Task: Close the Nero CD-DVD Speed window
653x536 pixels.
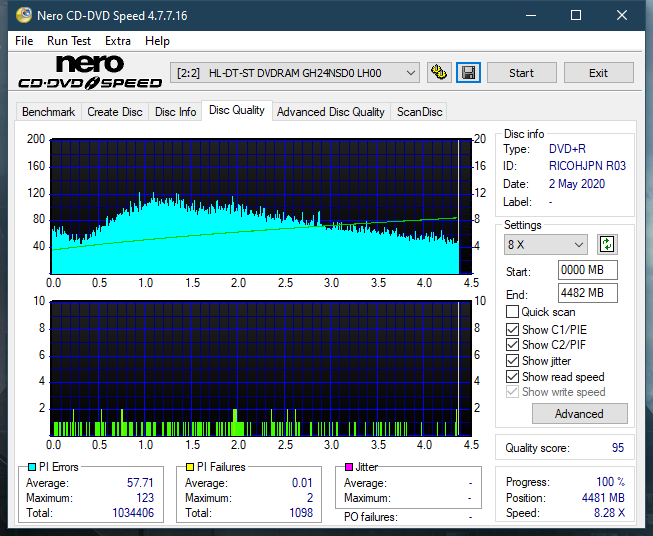Action: point(622,15)
